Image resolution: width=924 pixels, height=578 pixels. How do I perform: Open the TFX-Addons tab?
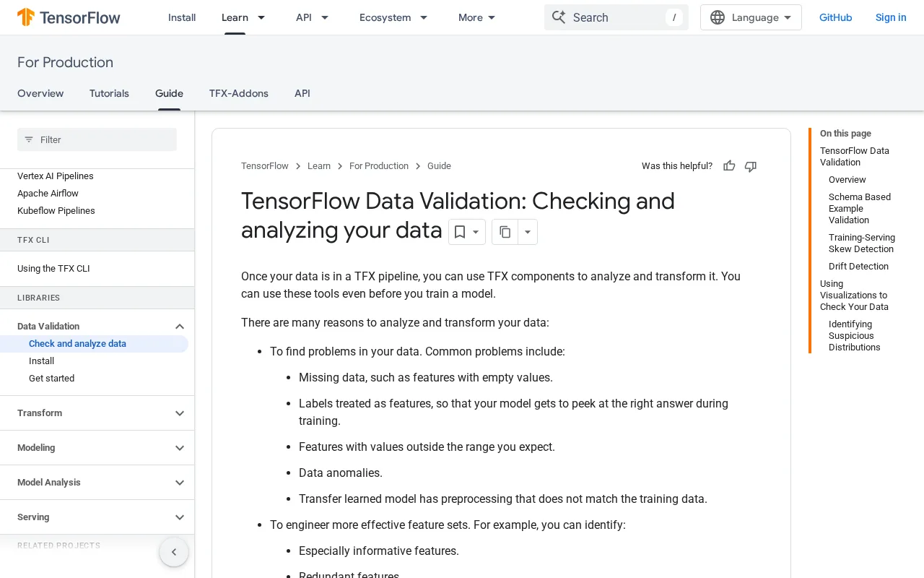[239, 93]
